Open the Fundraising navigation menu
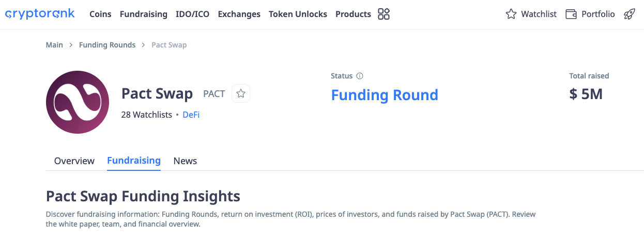The width and height of the screenshot is (644, 239). pyautogui.click(x=143, y=14)
